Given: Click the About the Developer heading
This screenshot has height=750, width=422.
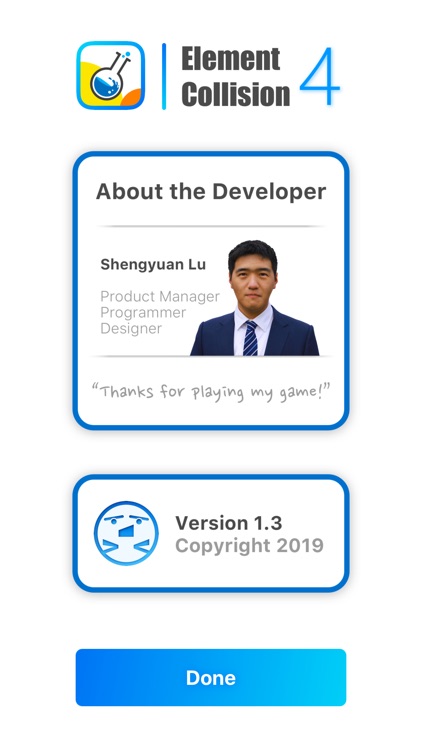Looking at the screenshot, I should (211, 191).
